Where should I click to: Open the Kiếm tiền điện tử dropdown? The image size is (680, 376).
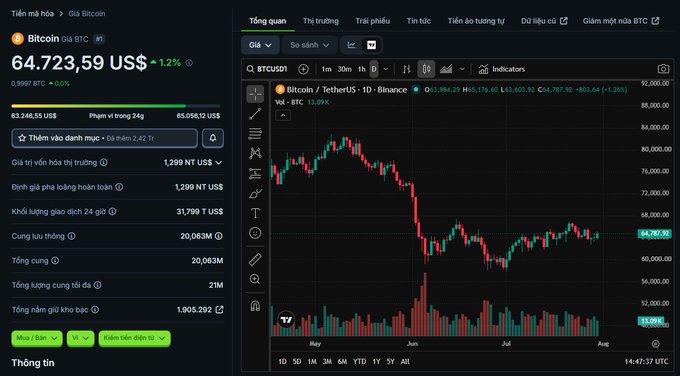134,338
